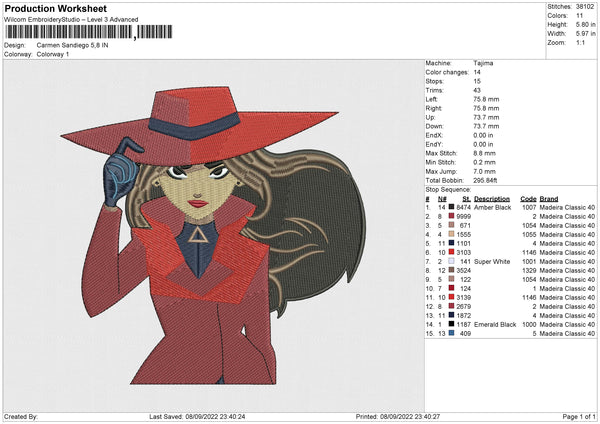The image size is (600, 424).
Task: Click code 1329 in stop row 8
Action: click(529, 271)
